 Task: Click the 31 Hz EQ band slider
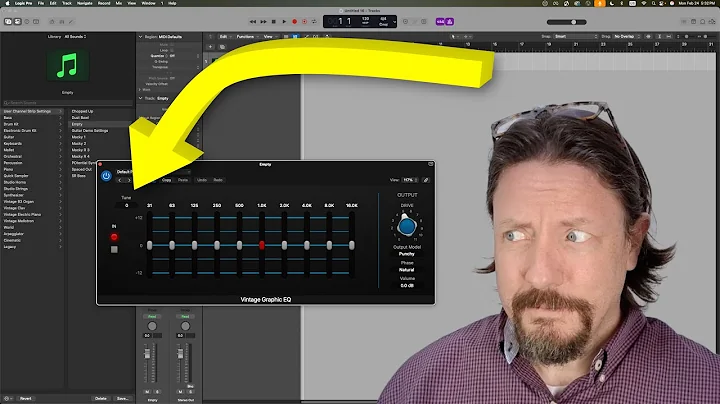149,245
